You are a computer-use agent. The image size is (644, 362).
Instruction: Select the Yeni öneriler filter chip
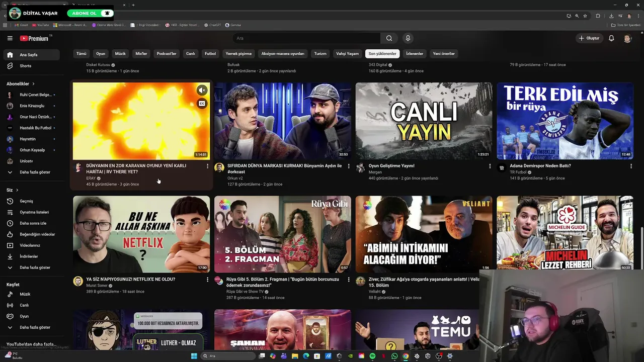pyautogui.click(x=444, y=54)
